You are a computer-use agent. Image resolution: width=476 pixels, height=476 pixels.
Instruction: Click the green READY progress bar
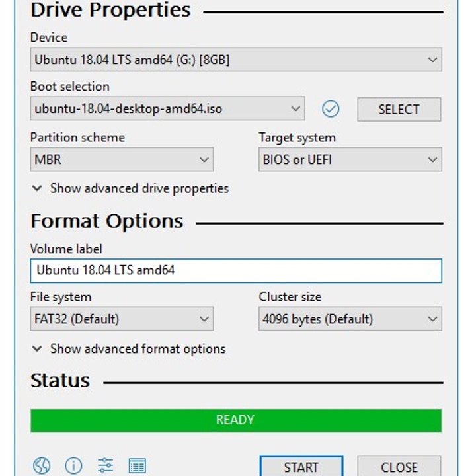click(236, 420)
